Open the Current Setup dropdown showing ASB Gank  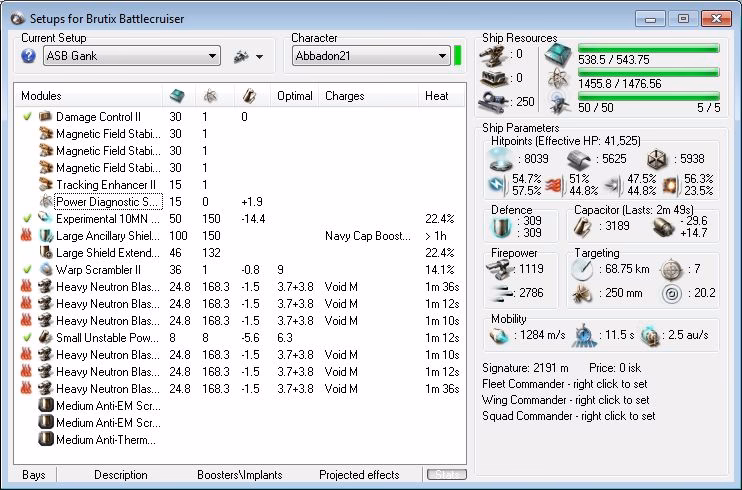pos(131,56)
